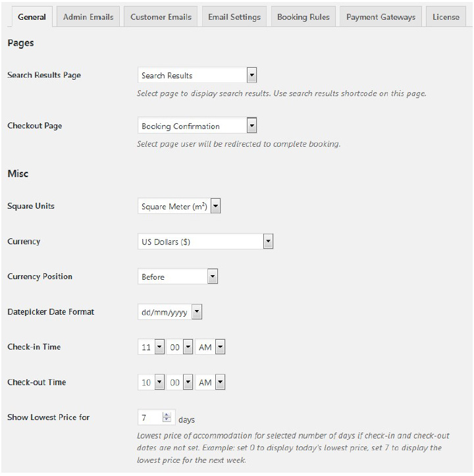
Task: Go to the Email Settings tab
Action: (234, 17)
